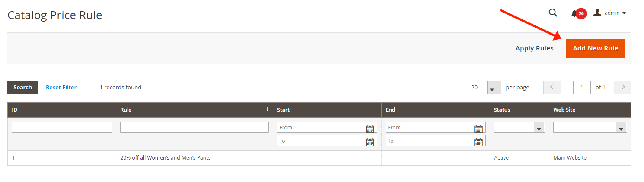Open calendar for End From date
Image resolution: width=644 pixels, height=182 pixels.
[478, 128]
